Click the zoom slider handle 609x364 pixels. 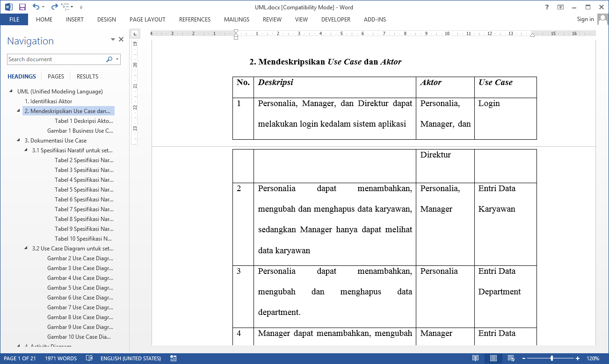(552, 358)
